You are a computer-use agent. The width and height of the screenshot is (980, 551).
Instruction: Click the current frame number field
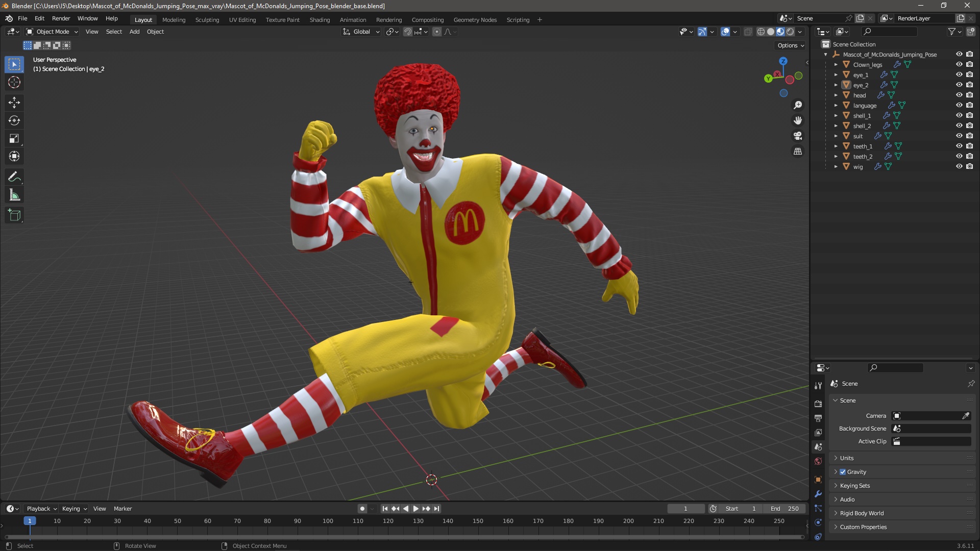(x=685, y=509)
